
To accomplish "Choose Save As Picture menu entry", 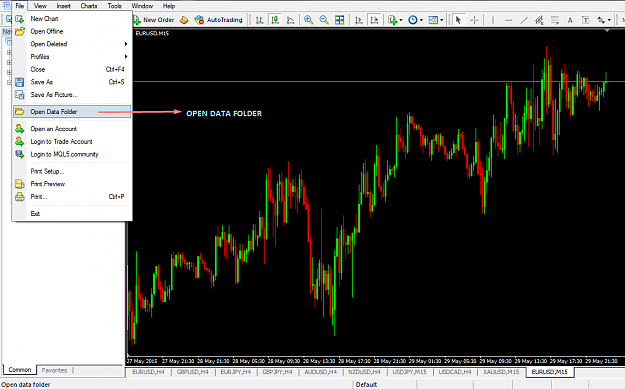I will tap(72, 95).
